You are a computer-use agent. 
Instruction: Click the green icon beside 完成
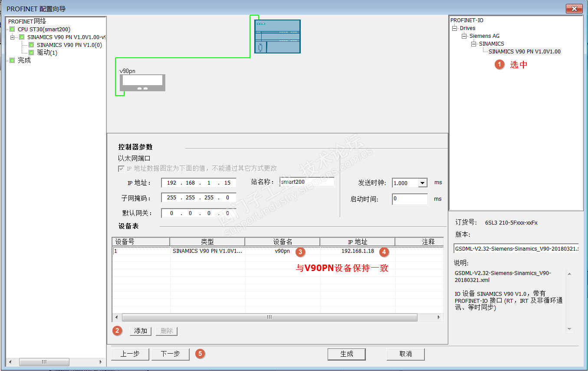pyautogui.click(x=12, y=60)
